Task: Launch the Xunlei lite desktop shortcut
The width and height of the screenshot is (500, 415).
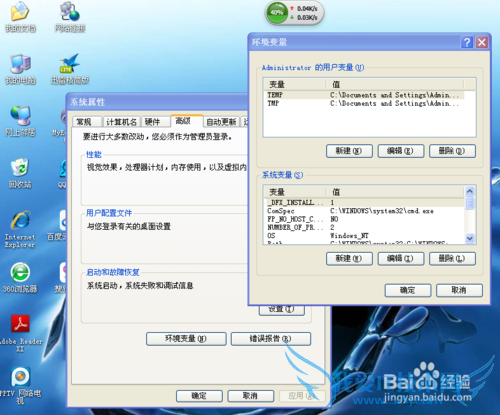Action: [70, 69]
